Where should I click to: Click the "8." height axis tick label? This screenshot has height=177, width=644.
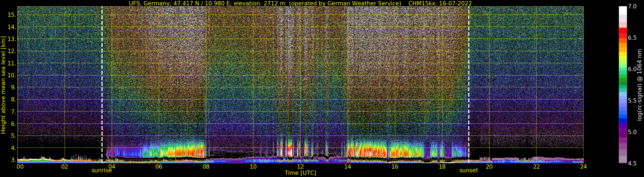click(13, 99)
